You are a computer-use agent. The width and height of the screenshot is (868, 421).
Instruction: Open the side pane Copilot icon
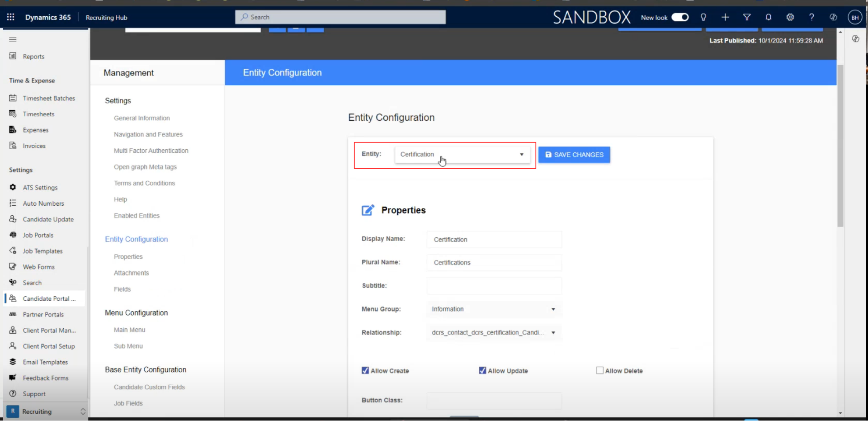855,39
